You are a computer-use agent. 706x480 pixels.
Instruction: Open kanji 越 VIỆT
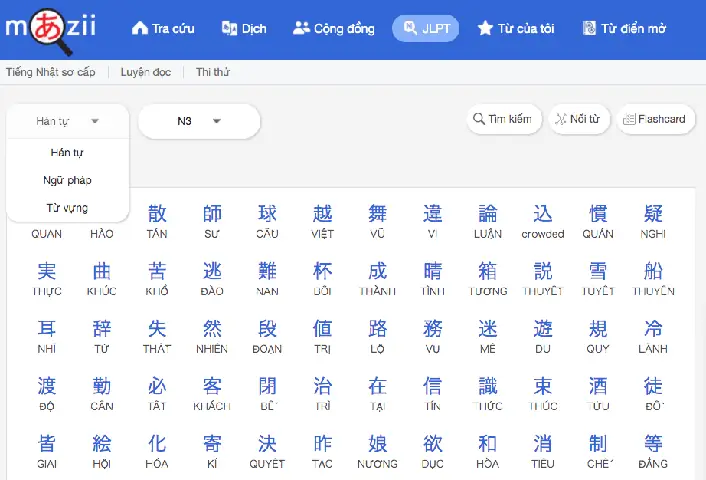pos(322,221)
